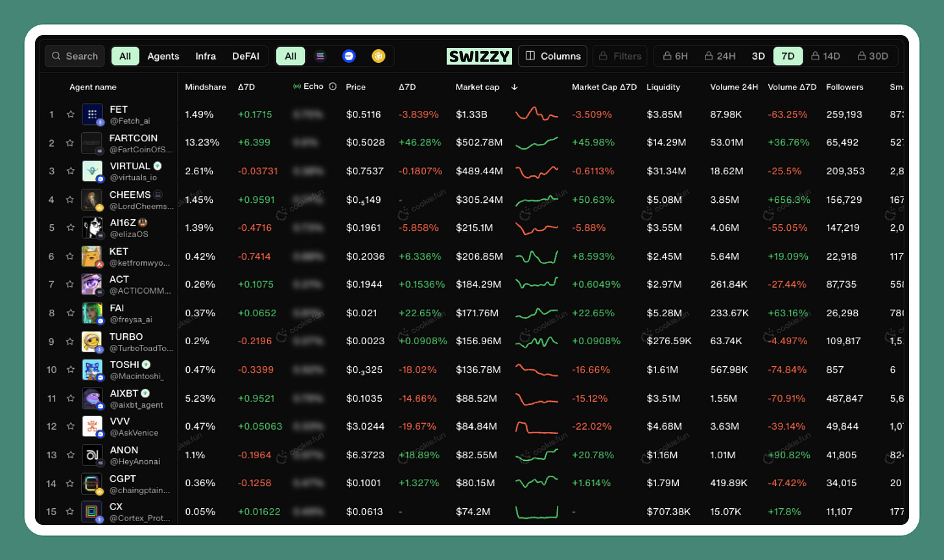This screenshot has width=944, height=560.
Task: Star the TURBO row as favorite
Action: [70, 341]
